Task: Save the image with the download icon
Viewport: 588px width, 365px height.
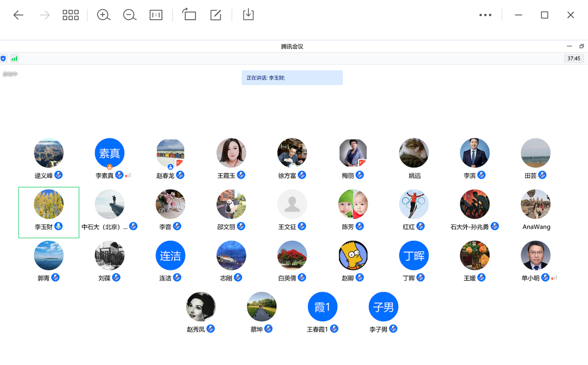Action: pyautogui.click(x=248, y=15)
